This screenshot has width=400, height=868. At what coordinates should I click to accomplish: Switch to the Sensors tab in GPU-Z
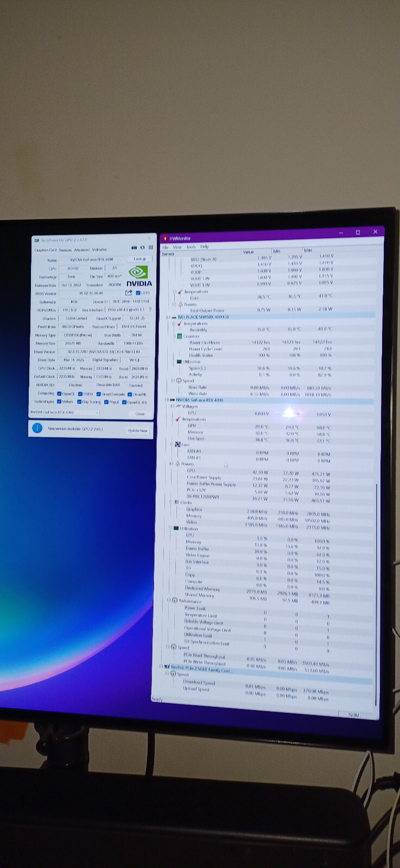65,250
